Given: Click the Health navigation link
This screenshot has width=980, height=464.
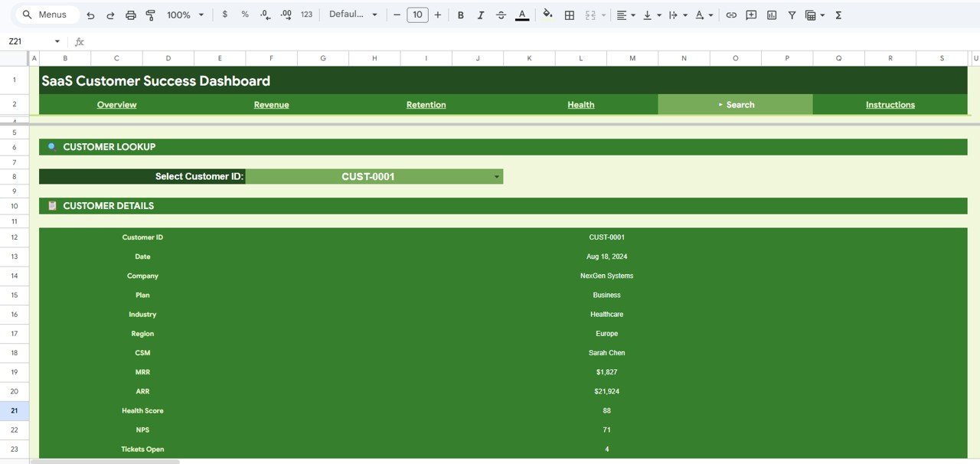Looking at the screenshot, I should 580,104.
